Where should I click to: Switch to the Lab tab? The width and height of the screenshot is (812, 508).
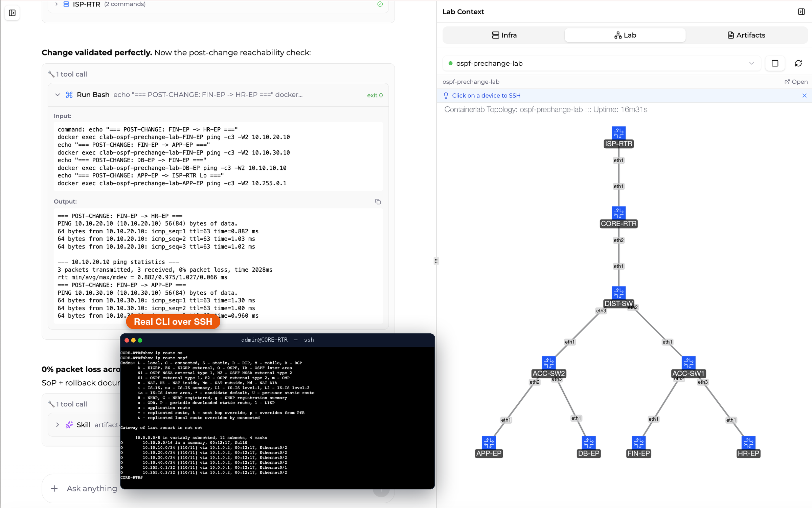(x=625, y=35)
